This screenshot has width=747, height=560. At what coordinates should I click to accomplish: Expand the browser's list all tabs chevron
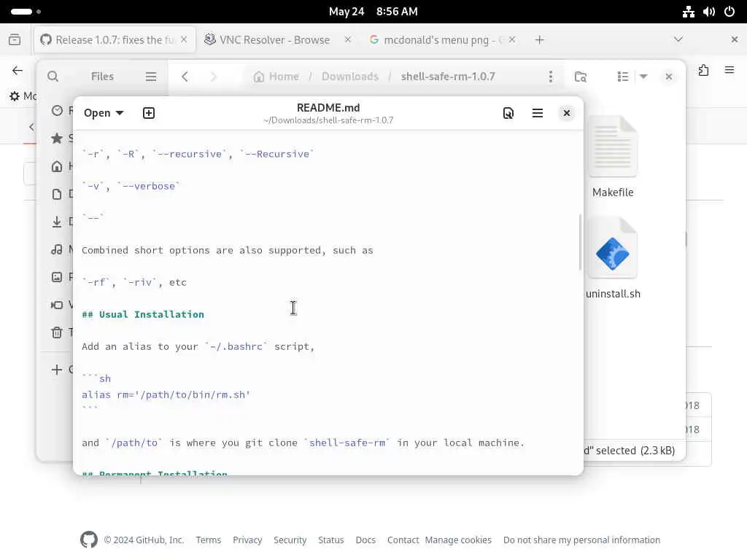coord(678,39)
